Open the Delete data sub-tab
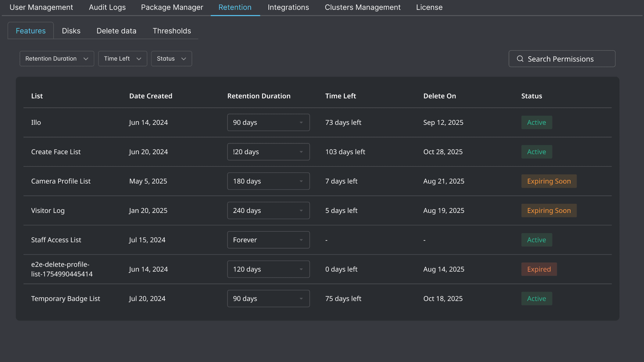Image resolution: width=644 pixels, height=362 pixels. [x=117, y=31]
